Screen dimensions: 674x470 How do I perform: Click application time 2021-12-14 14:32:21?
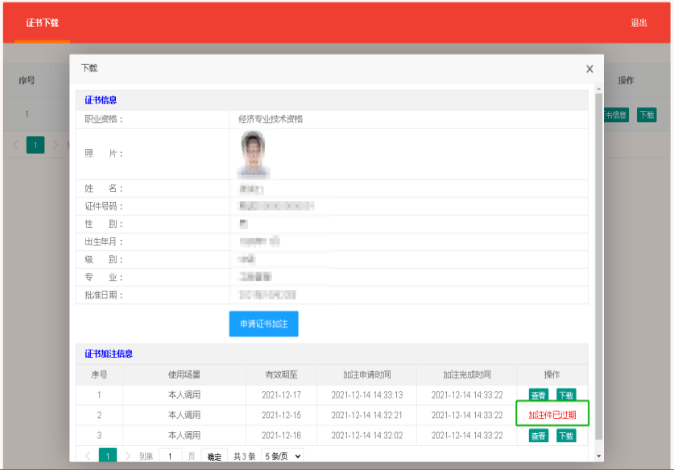367,415
